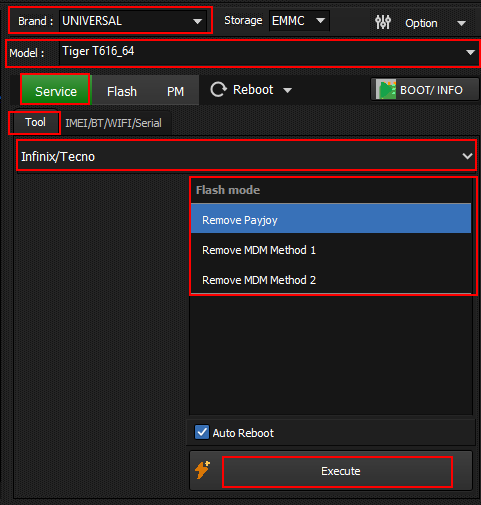Select Remove MDM Method 2
This screenshot has width=481, height=505.
point(331,280)
